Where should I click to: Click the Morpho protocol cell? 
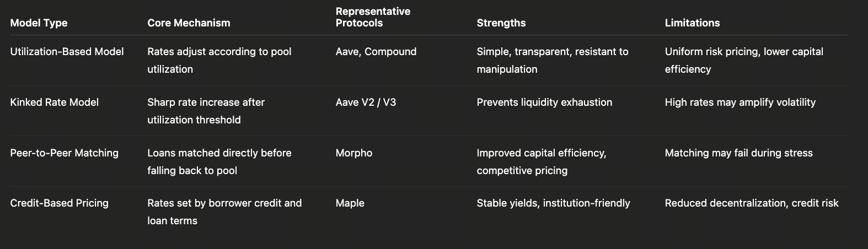pyautogui.click(x=353, y=153)
